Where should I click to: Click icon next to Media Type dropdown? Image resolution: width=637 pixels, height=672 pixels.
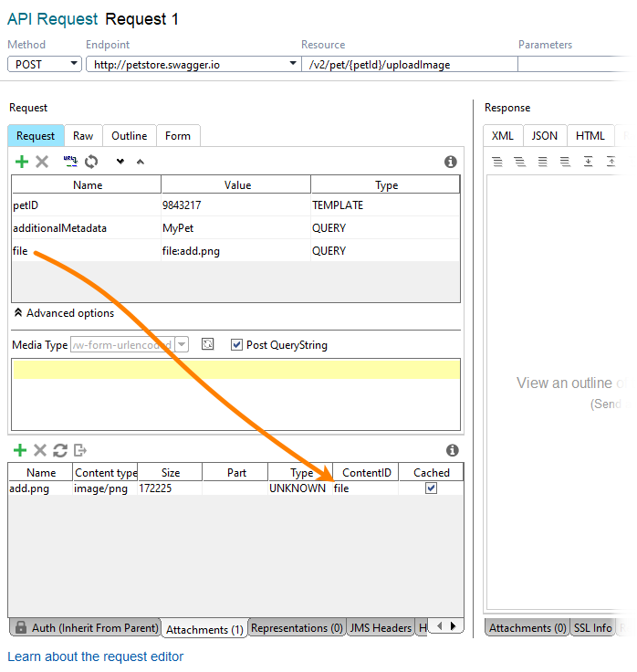(208, 344)
